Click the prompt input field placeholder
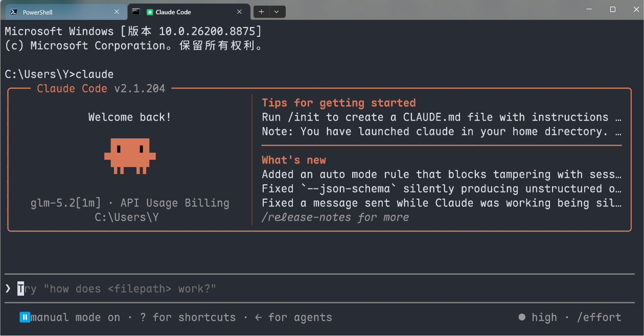This screenshot has height=336, width=644. coord(117,289)
